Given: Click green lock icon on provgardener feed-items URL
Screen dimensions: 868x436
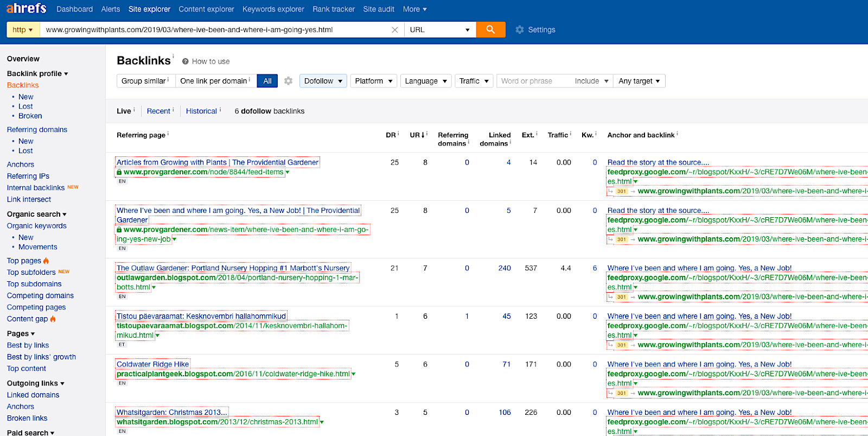Looking at the screenshot, I should coord(119,172).
